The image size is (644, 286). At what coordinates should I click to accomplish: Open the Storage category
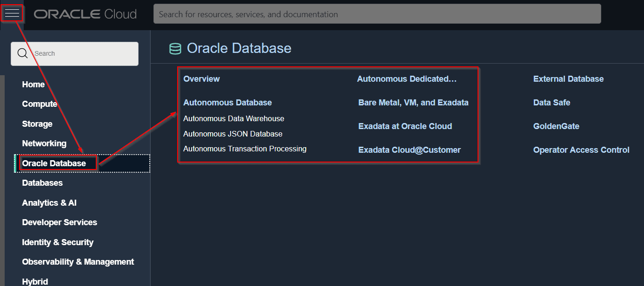click(x=37, y=124)
